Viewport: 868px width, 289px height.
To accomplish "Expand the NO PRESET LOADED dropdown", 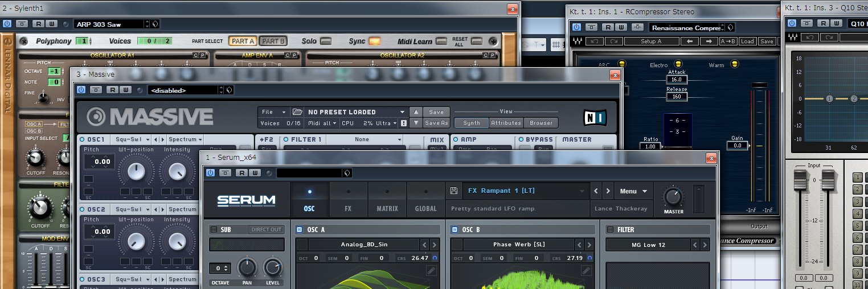I will [355, 112].
